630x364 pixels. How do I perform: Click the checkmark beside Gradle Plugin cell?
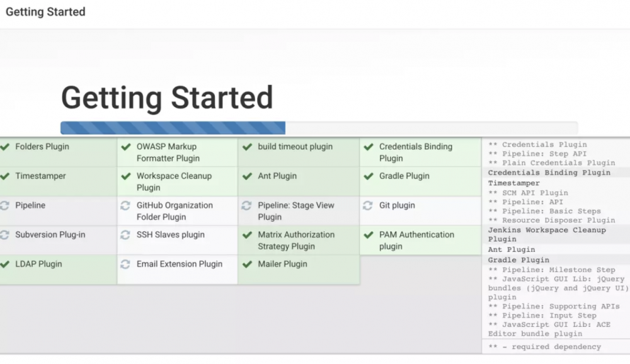[368, 176]
